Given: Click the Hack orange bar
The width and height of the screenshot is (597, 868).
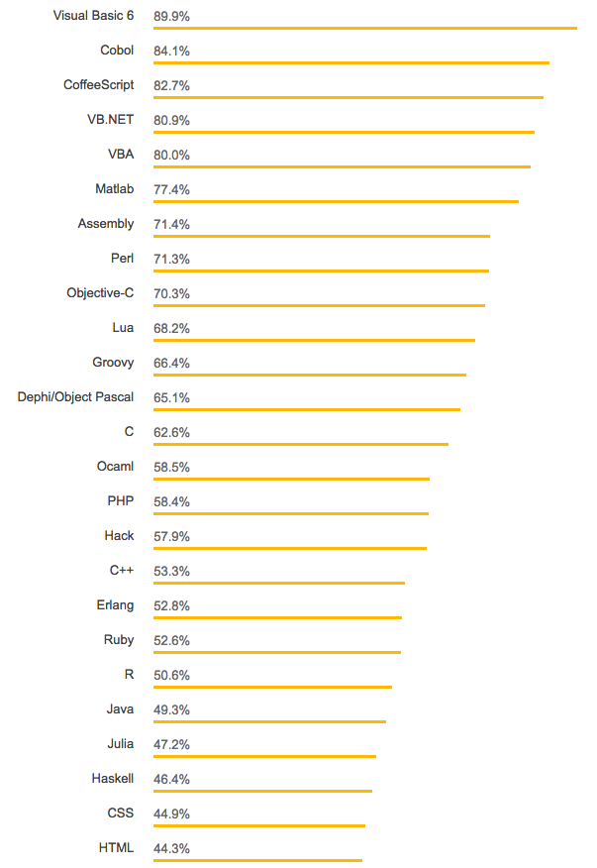Looking at the screenshot, I should click(290, 548).
